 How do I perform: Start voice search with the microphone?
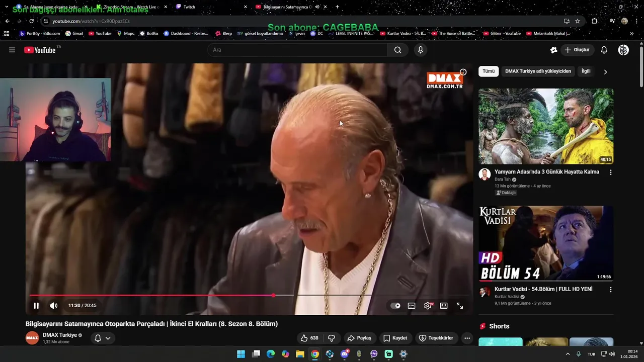pos(420,50)
